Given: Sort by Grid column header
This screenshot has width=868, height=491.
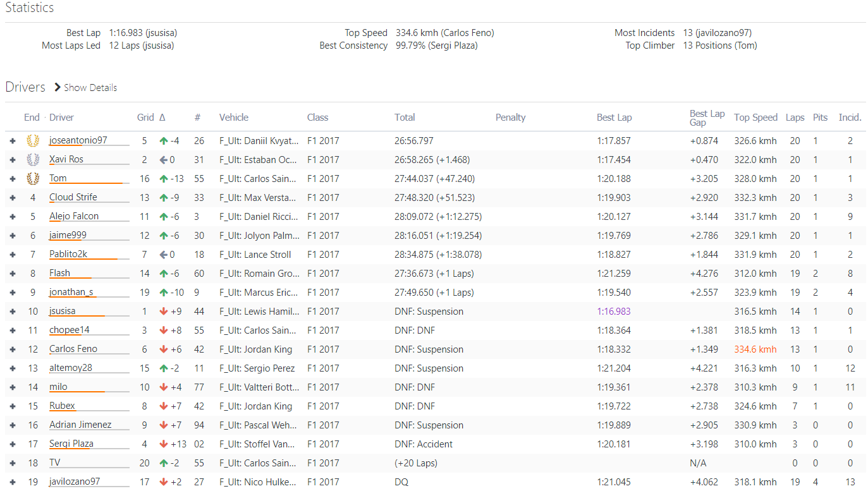Looking at the screenshot, I should tap(145, 118).
